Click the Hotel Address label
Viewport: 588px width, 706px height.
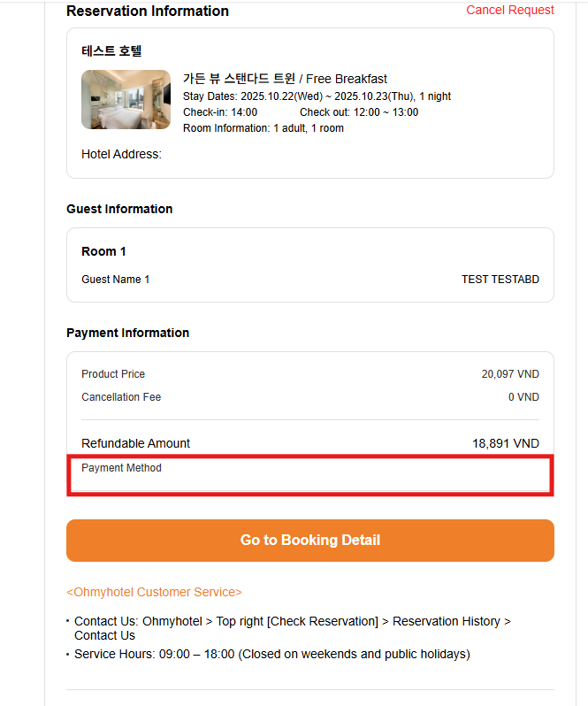point(121,154)
